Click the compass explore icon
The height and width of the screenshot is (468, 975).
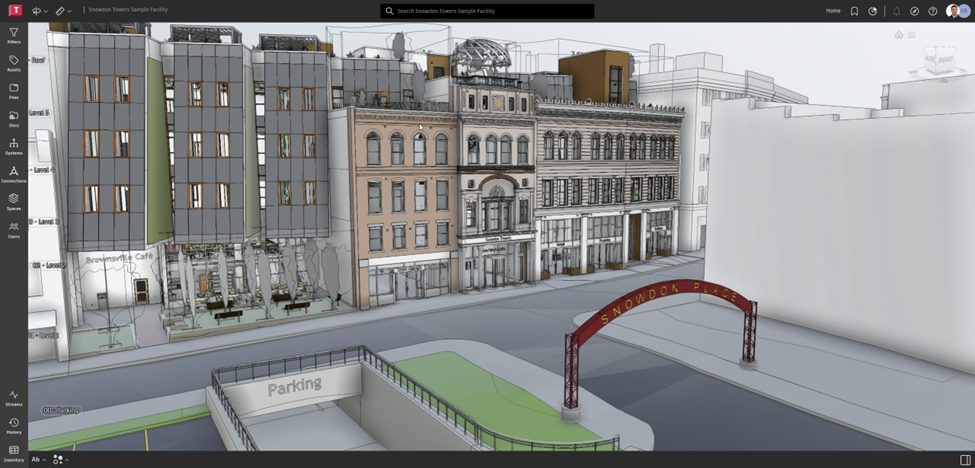pyautogui.click(x=915, y=11)
